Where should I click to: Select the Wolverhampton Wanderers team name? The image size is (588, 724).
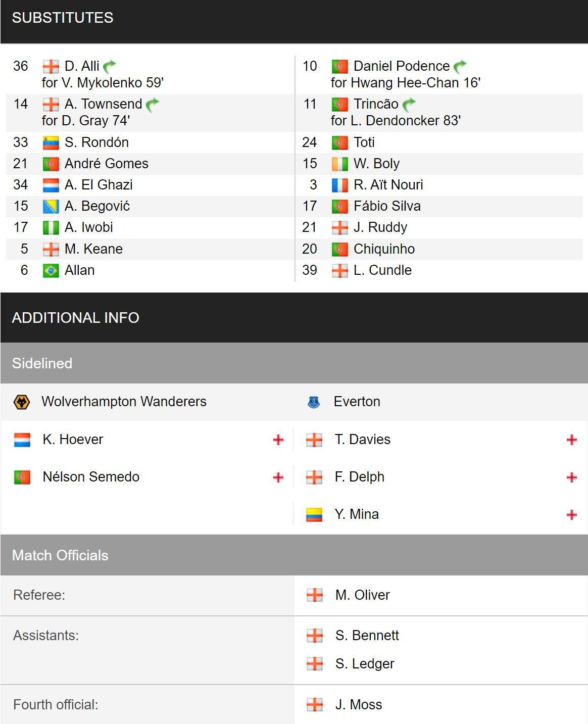tap(124, 402)
